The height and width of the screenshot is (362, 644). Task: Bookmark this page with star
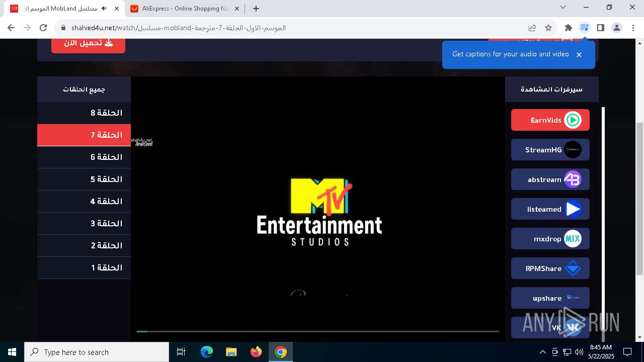tap(548, 28)
